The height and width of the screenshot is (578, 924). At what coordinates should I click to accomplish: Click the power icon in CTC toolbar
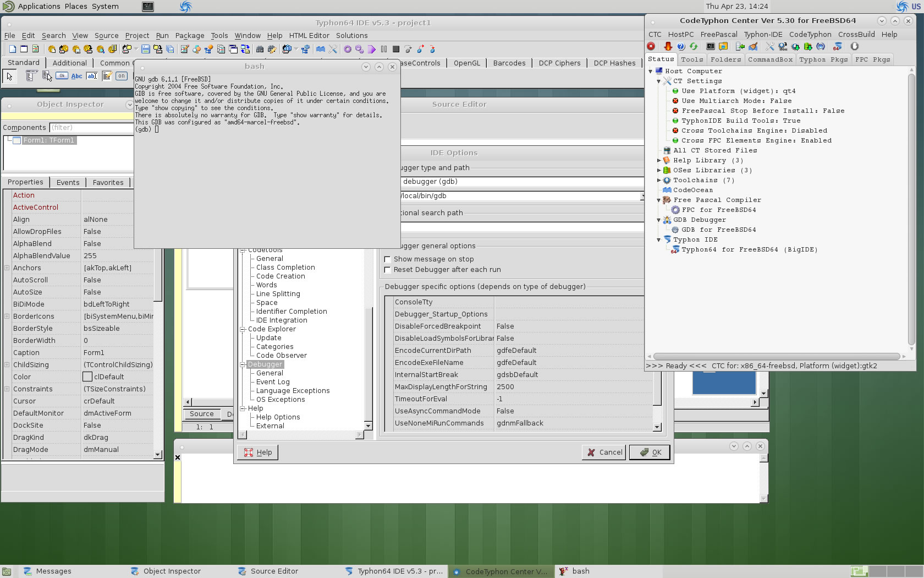[854, 46]
